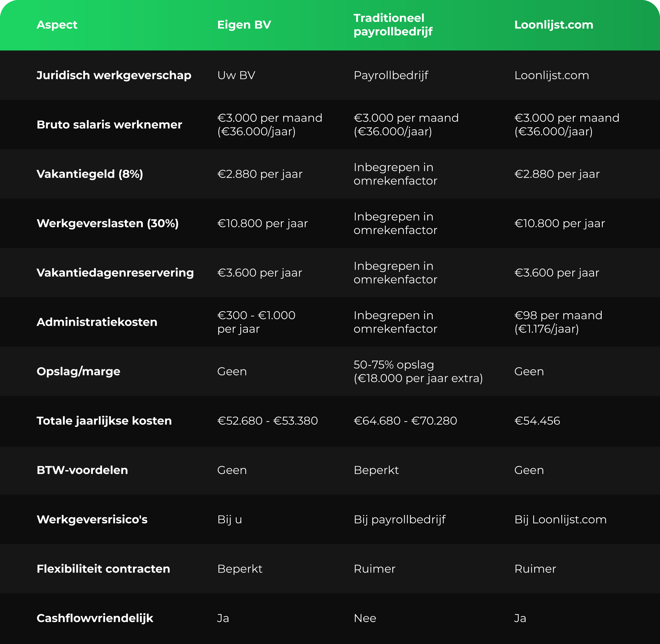Screen dimensions: 660x644
Task: Click the "BTW-voordelen" row label
Action: tap(82, 470)
